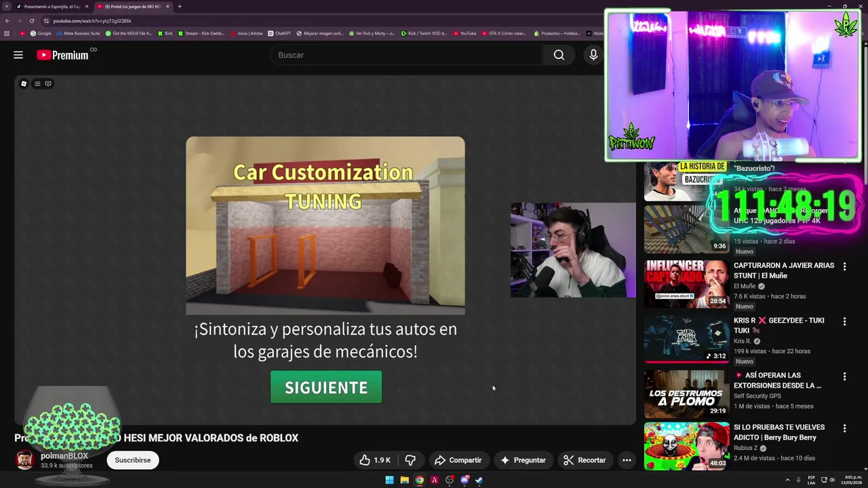868x488 pixels.
Task: Start voice search with microphone icon
Action: tap(593, 55)
